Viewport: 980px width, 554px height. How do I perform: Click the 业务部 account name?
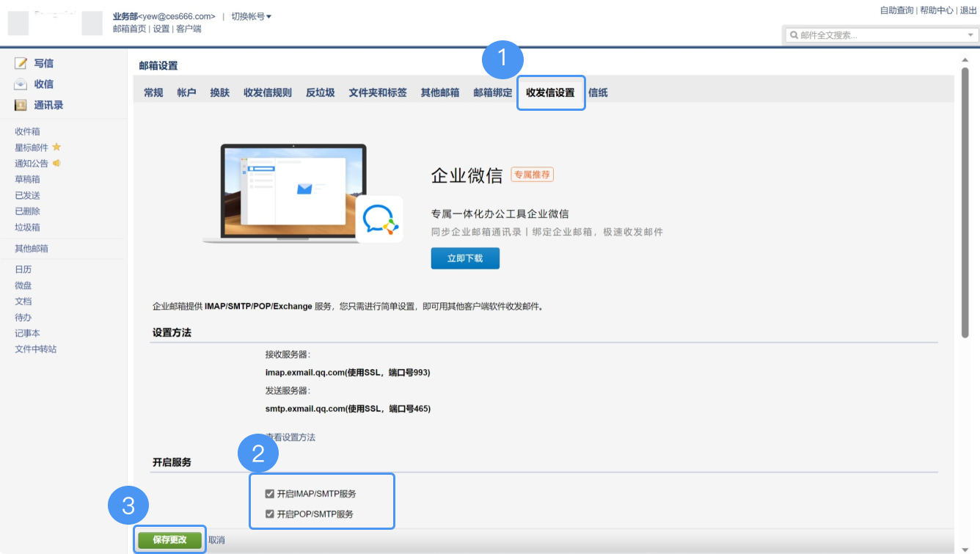[125, 16]
